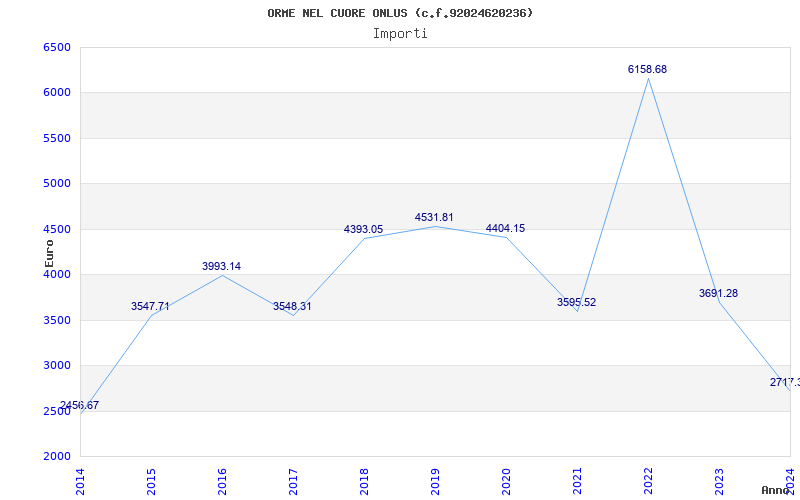This screenshot has height=500, width=800.
Task: Click the Euro axis label
Action: (49, 254)
